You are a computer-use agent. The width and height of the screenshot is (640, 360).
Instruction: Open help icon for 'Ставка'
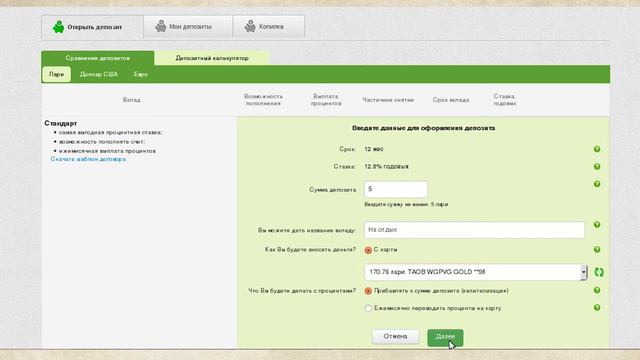[597, 167]
